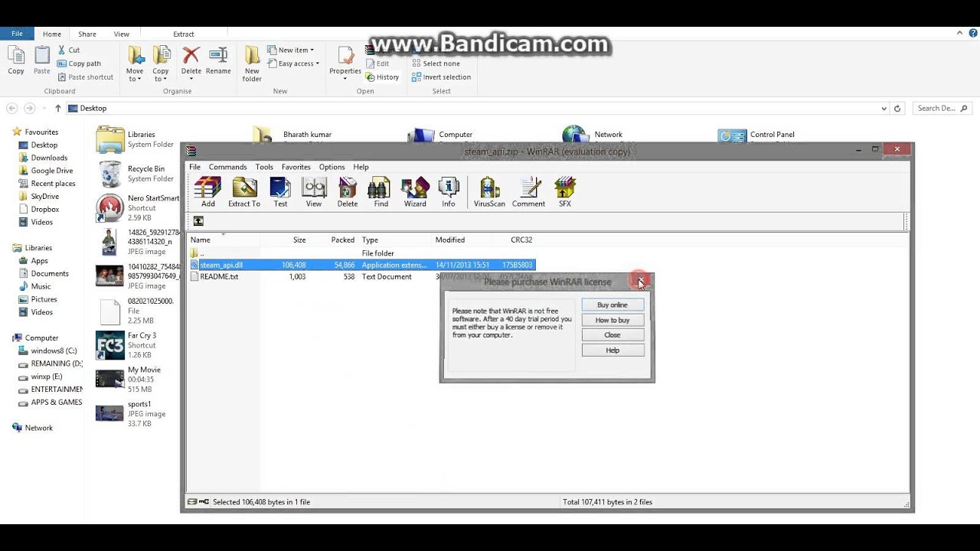Click Copy path in Explorer ribbon
Image resolution: width=980 pixels, height=551 pixels.
tap(79, 64)
